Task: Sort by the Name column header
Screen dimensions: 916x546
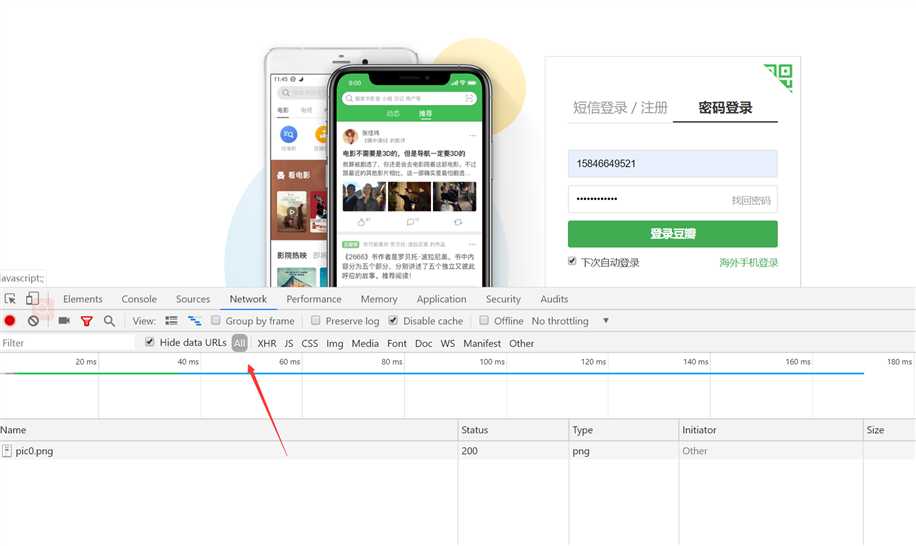Action: [228, 430]
